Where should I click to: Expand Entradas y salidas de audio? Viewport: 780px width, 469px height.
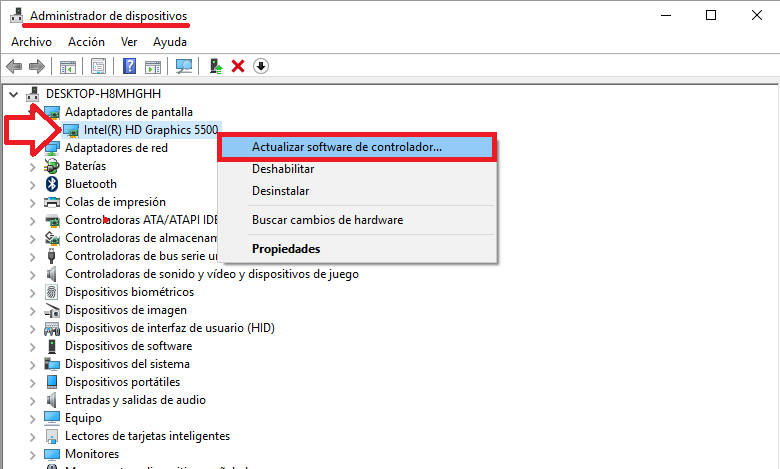click(x=32, y=401)
